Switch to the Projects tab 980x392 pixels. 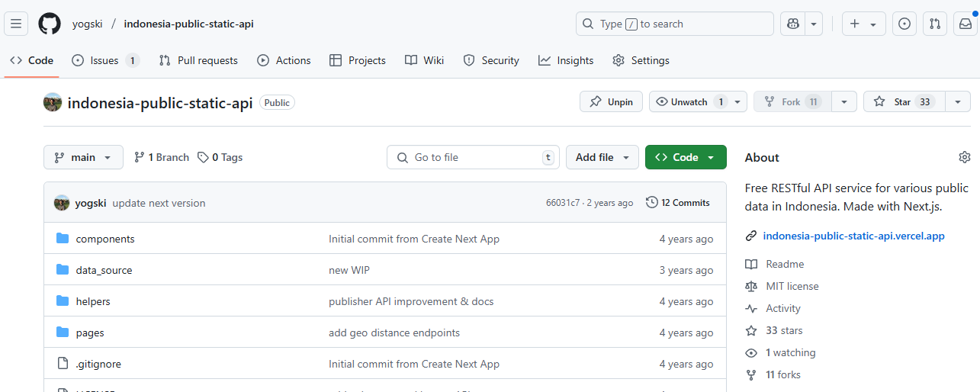click(358, 60)
